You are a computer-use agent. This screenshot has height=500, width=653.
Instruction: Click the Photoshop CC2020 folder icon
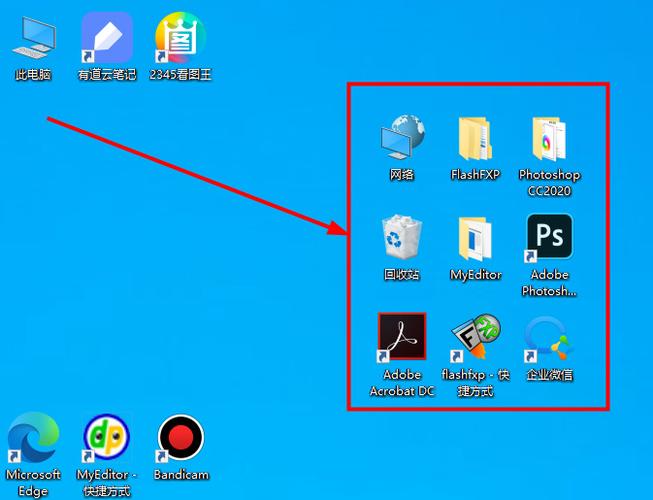click(x=549, y=138)
